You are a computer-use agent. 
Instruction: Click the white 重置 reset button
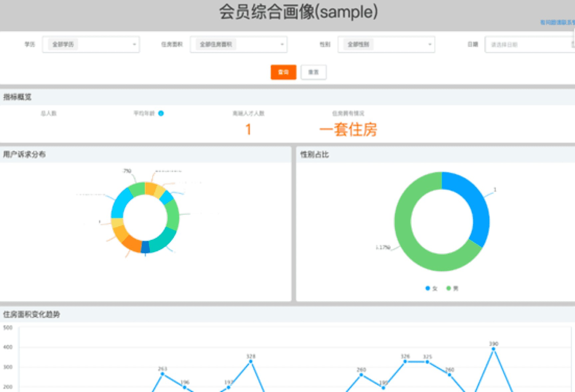pos(314,72)
